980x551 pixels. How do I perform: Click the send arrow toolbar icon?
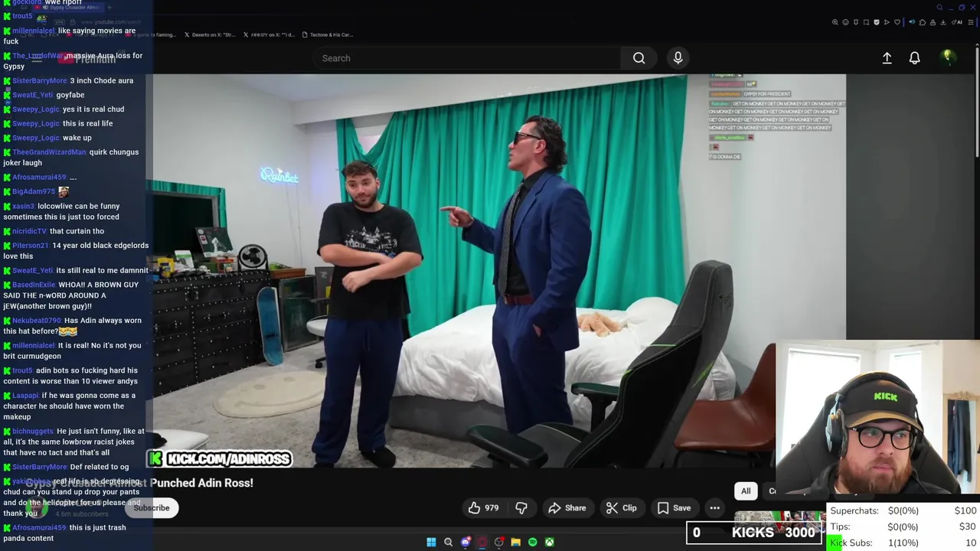tap(887, 22)
